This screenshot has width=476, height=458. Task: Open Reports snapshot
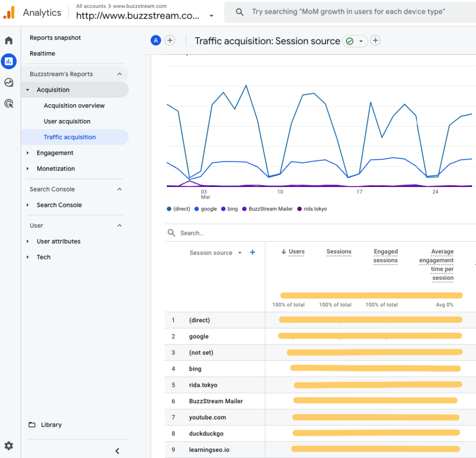[x=55, y=38]
